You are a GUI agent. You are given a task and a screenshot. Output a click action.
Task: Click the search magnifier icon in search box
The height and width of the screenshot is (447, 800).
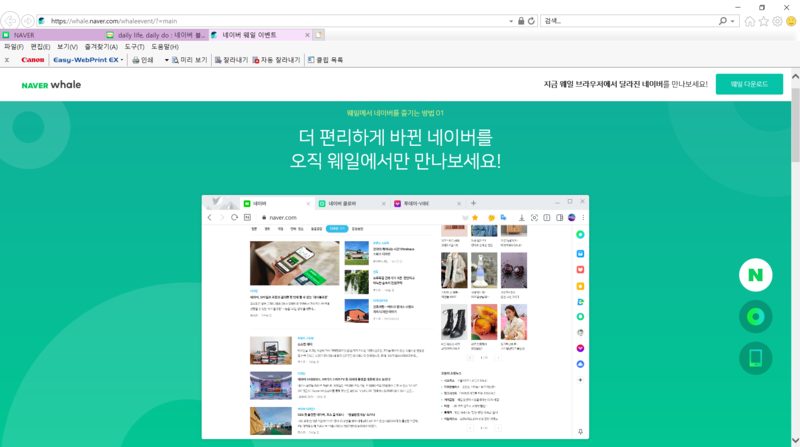click(x=722, y=21)
